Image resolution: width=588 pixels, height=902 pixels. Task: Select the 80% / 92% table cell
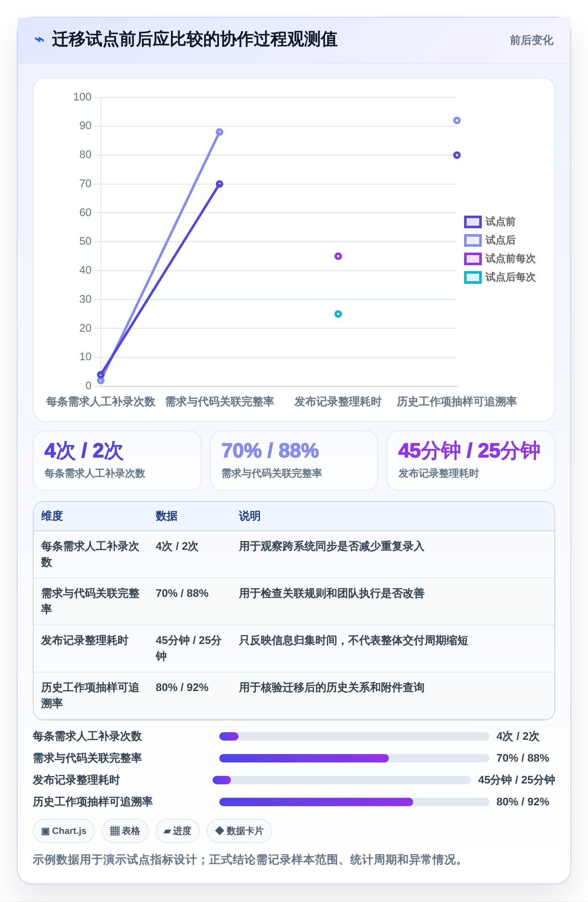tap(182, 688)
